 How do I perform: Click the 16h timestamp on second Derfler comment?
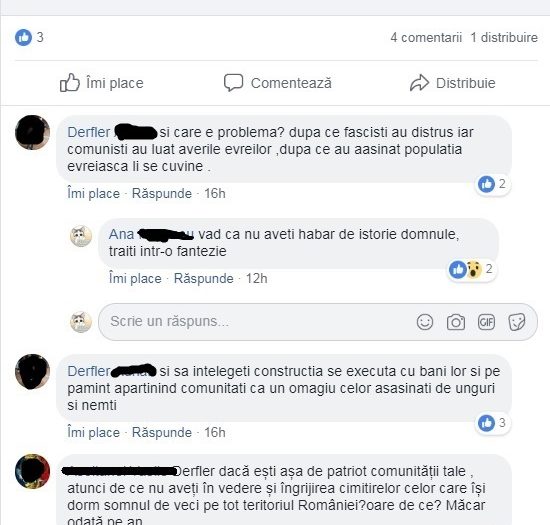(215, 432)
